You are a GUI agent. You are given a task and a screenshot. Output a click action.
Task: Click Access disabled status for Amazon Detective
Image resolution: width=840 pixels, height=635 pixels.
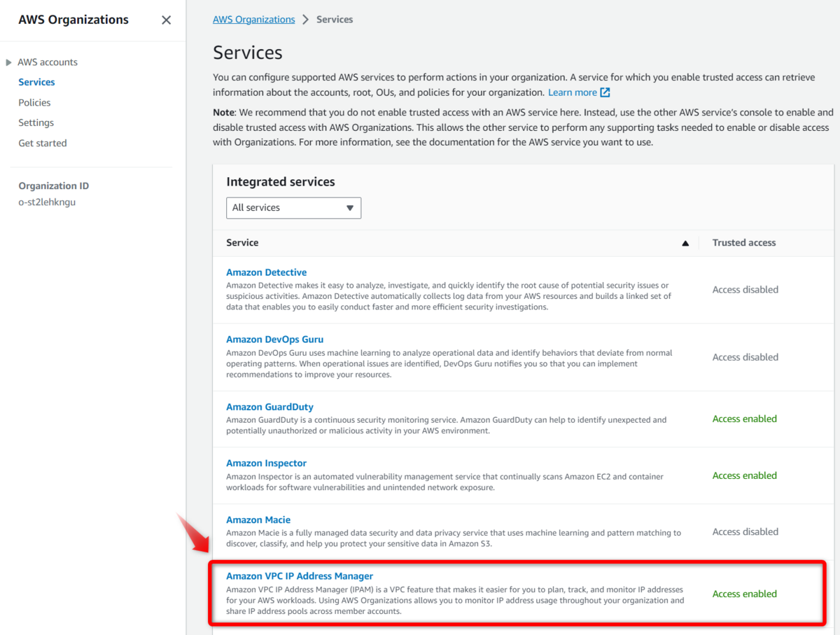click(x=745, y=289)
